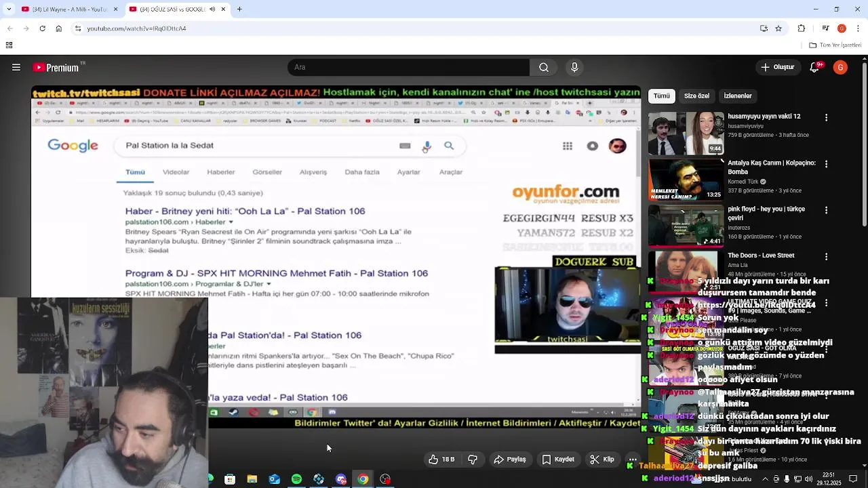Switch to Chrome on the taskbar

click(x=363, y=479)
